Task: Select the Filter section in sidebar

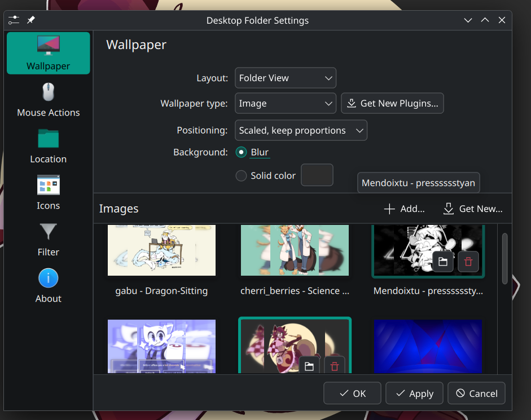Action: click(x=48, y=240)
